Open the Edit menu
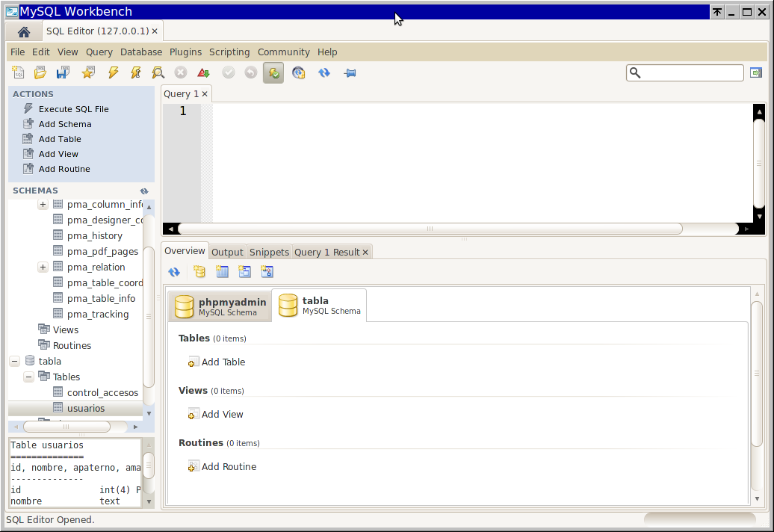The image size is (774, 532). [41, 52]
